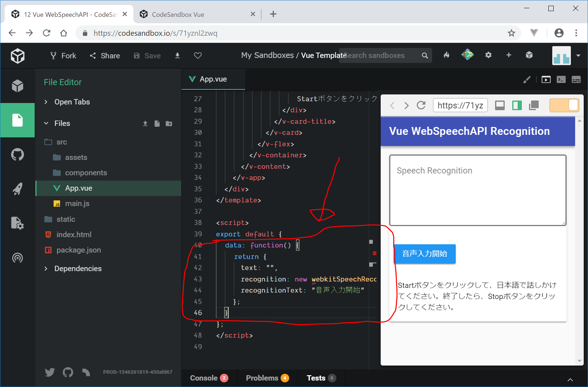The image size is (588, 387).
Task: Toggle the preview-only view icon
Action: pyautogui.click(x=500, y=105)
